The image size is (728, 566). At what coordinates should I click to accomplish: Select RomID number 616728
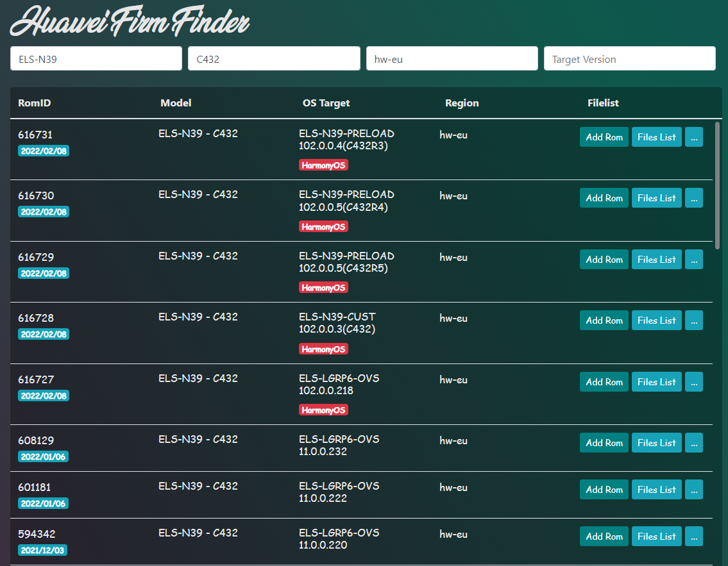click(x=36, y=318)
